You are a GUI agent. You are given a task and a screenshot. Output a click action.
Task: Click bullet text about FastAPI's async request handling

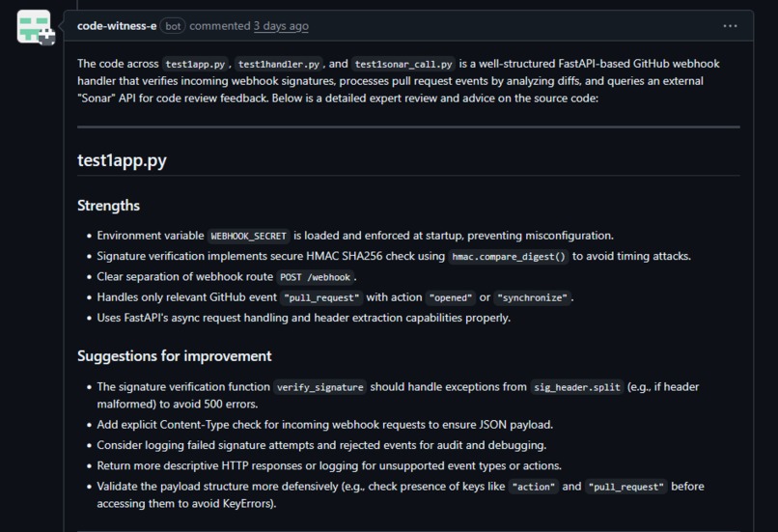point(304,318)
